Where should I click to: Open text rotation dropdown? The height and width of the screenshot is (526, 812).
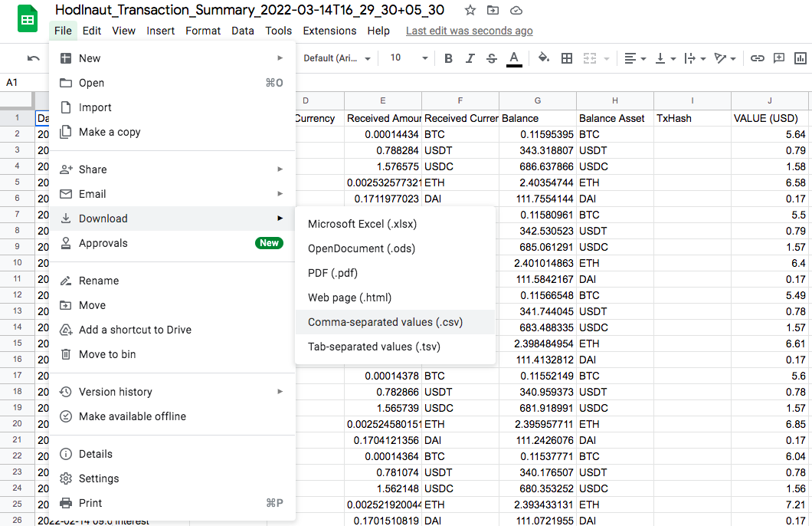click(725, 58)
